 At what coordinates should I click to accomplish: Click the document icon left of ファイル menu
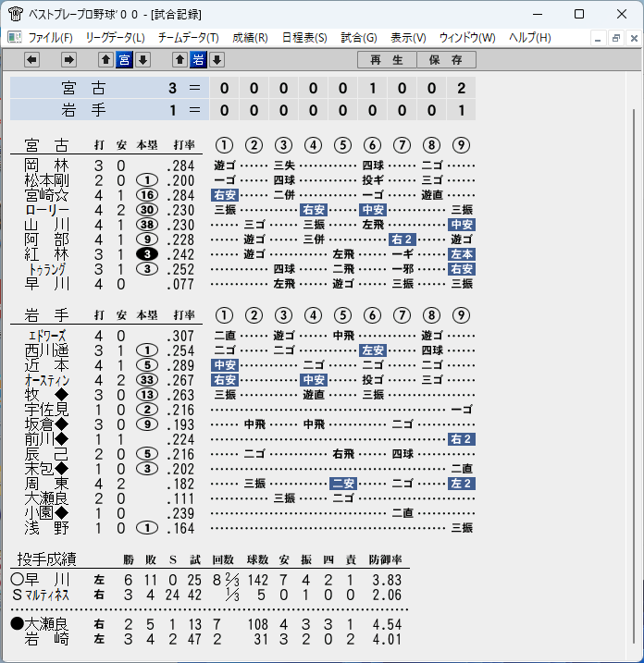[x=15, y=38]
